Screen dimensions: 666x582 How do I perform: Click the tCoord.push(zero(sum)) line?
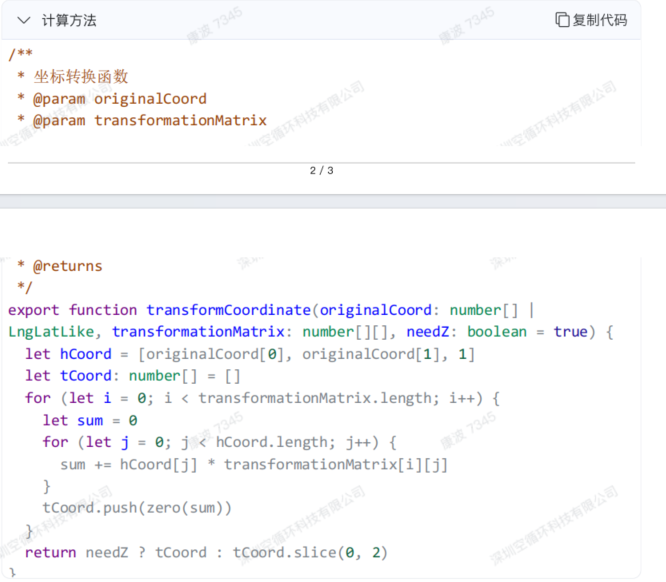137,508
